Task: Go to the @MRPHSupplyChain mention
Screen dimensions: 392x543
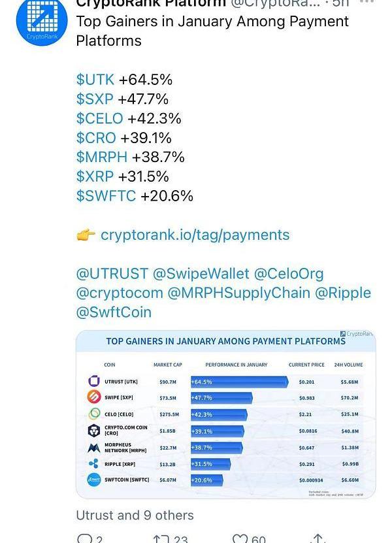Action: pyautogui.click(x=238, y=293)
